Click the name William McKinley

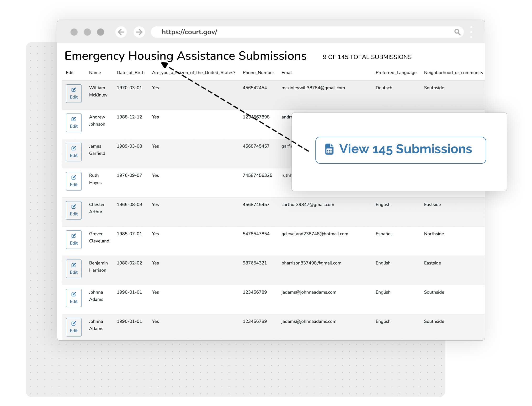[98, 91]
